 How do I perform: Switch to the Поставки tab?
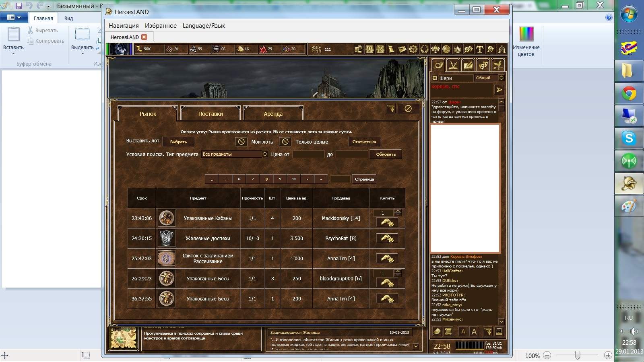[x=211, y=114]
